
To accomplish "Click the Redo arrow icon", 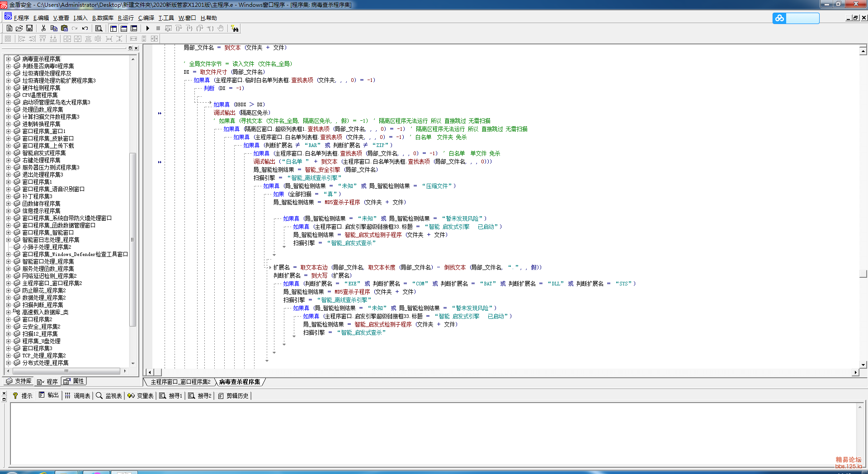I will point(75,28).
